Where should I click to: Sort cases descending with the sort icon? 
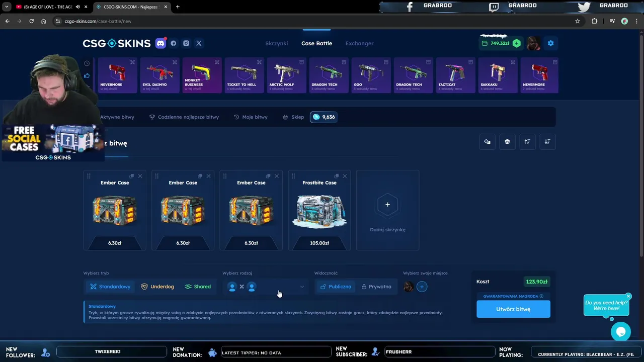click(547, 142)
